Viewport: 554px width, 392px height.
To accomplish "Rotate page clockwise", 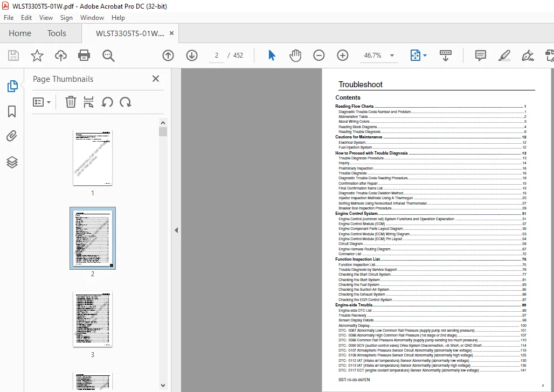I will coord(126,102).
